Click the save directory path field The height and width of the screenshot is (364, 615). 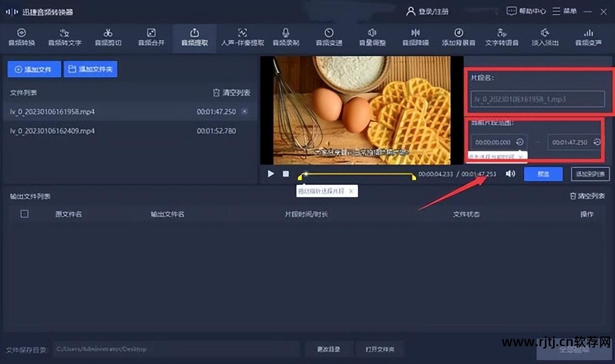(176, 349)
